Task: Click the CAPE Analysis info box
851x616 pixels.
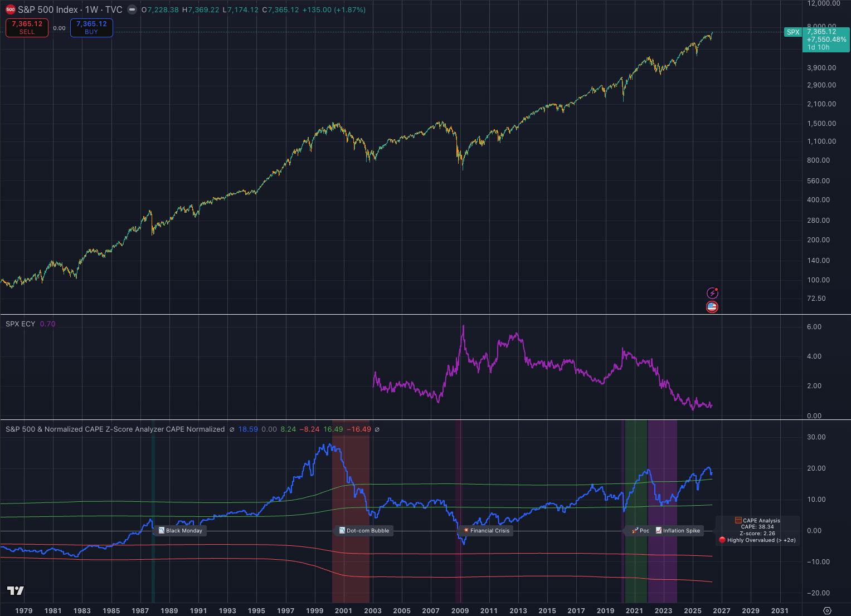Action: point(757,530)
